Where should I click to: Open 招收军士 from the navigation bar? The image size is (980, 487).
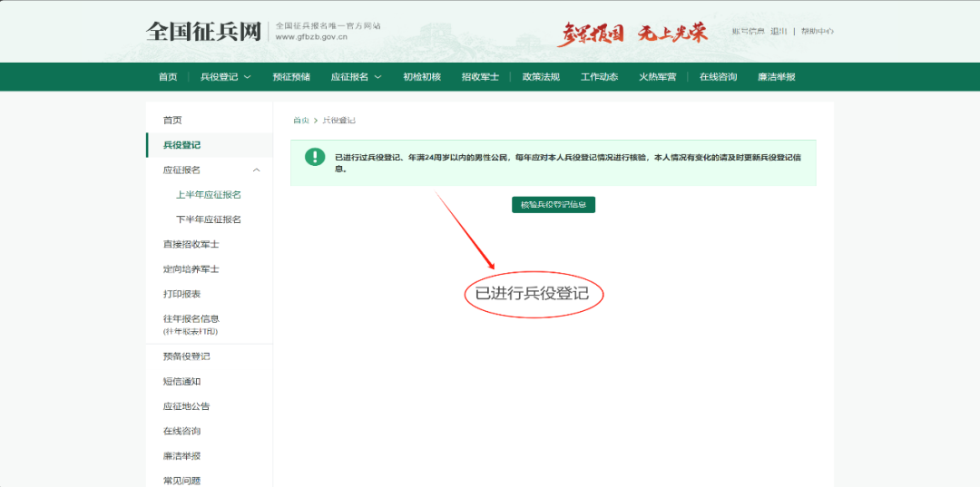[x=480, y=77]
